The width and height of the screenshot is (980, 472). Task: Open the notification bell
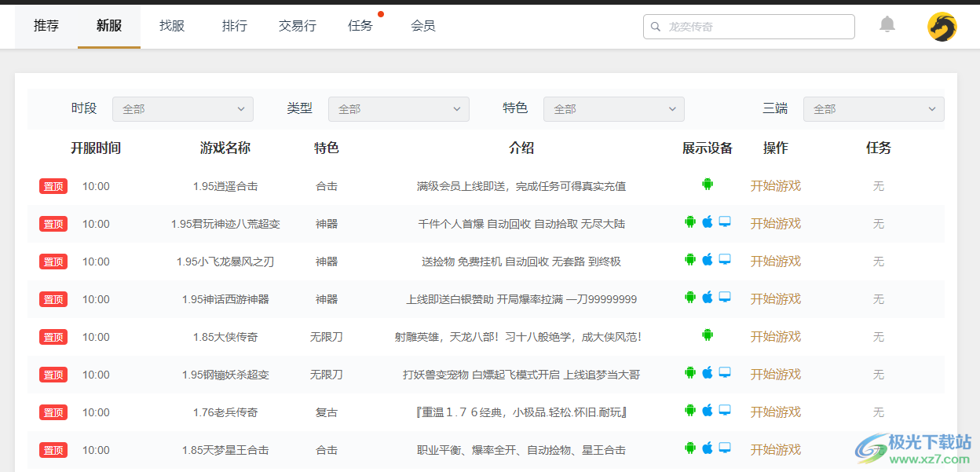887,24
